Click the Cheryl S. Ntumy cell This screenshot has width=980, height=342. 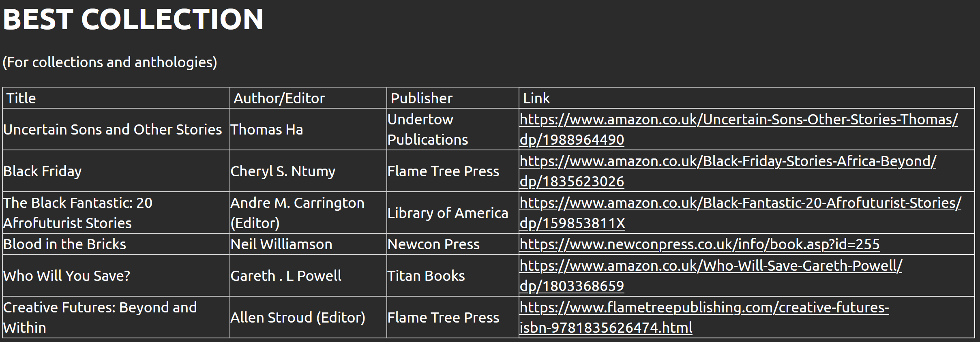tap(283, 171)
